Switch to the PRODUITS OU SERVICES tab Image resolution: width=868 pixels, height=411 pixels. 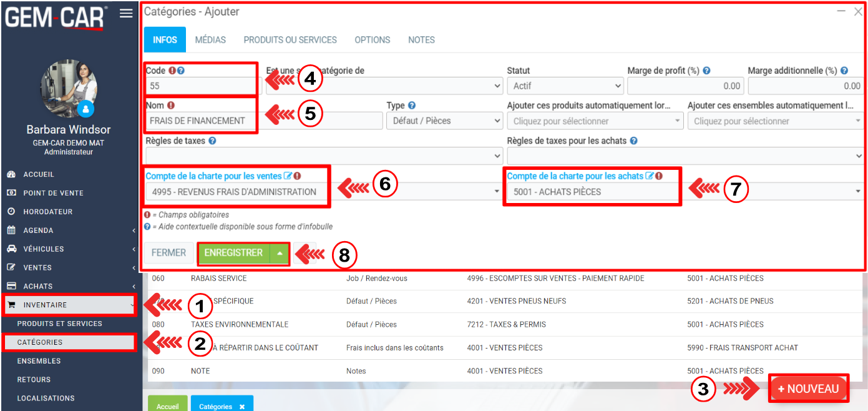[290, 40]
